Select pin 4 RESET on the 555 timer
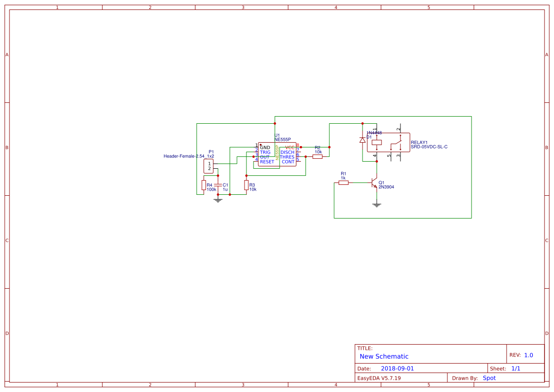Screen dimensions: 554x392 tap(257, 161)
